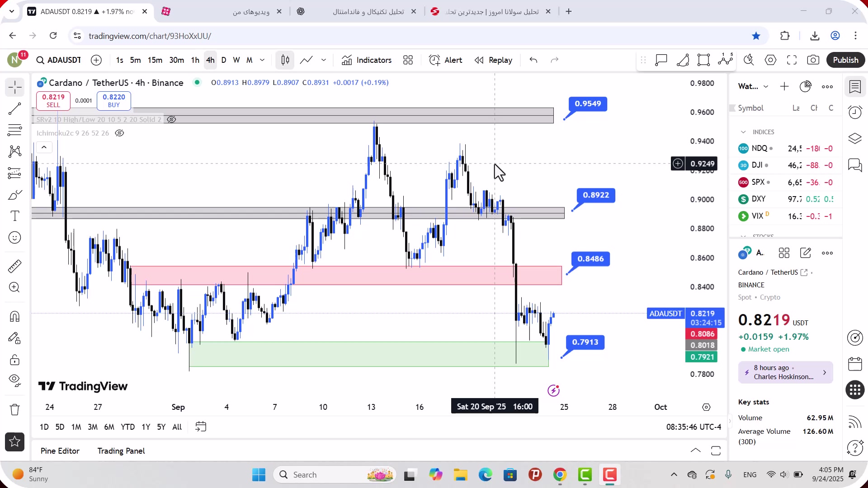The width and height of the screenshot is (868, 488).
Task: Set the 1M date range
Action: click(x=76, y=427)
